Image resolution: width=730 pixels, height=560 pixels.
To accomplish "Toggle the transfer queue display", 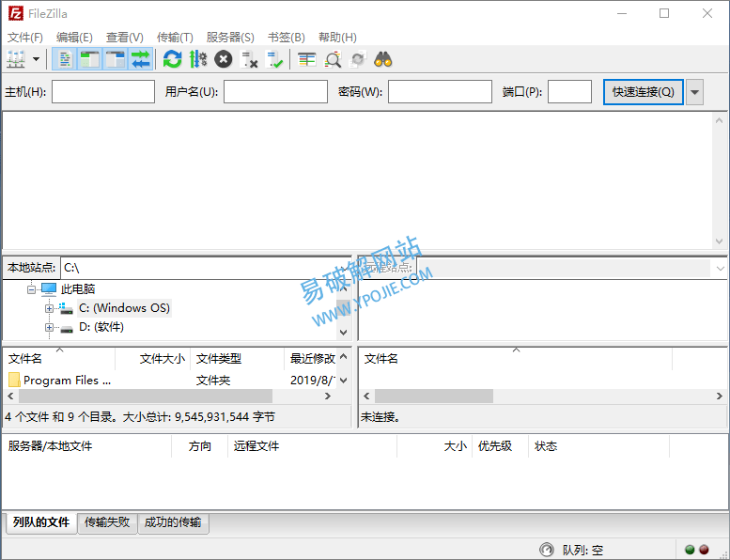I will (x=140, y=59).
